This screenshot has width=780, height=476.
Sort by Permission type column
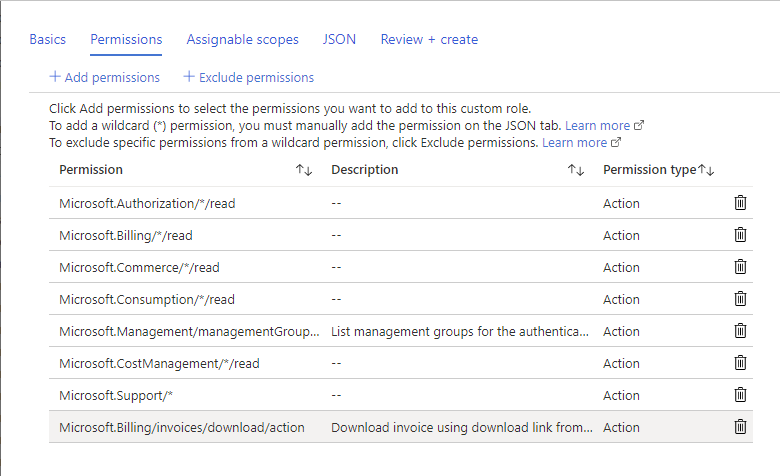706,170
